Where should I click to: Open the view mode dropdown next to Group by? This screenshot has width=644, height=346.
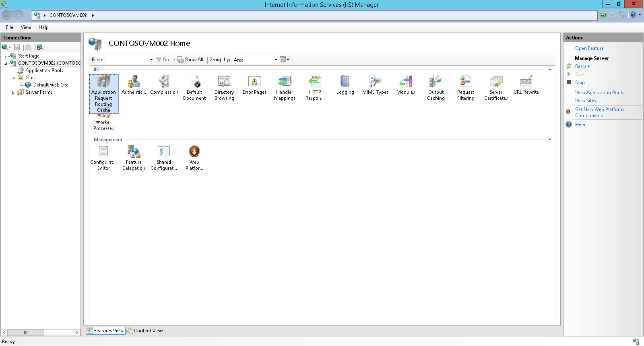click(285, 60)
